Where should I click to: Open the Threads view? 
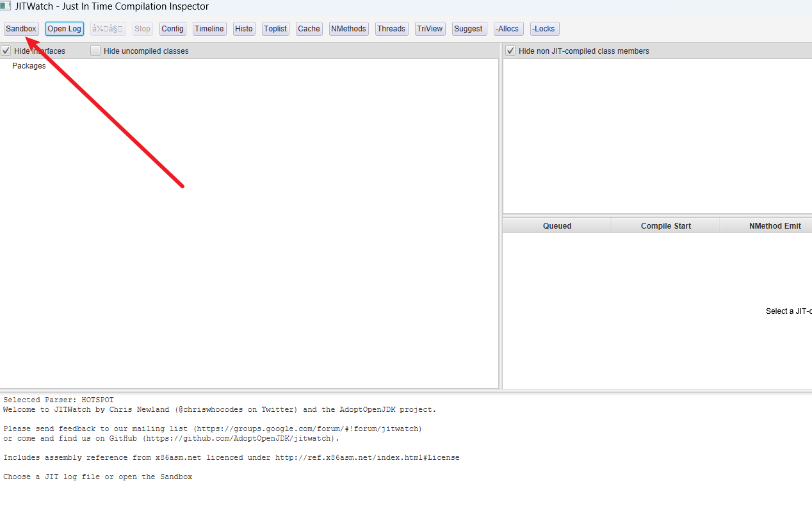click(391, 29)
